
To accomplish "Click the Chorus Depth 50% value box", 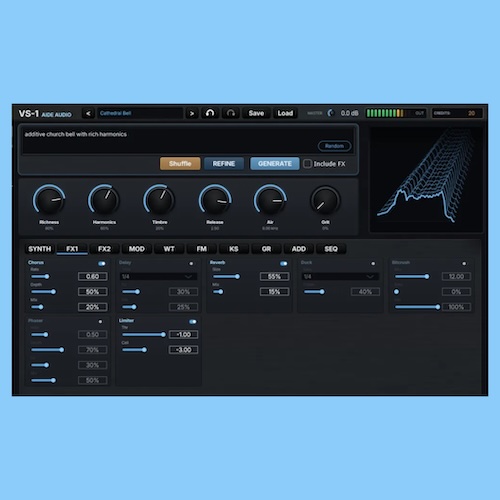I will [93, 292].
